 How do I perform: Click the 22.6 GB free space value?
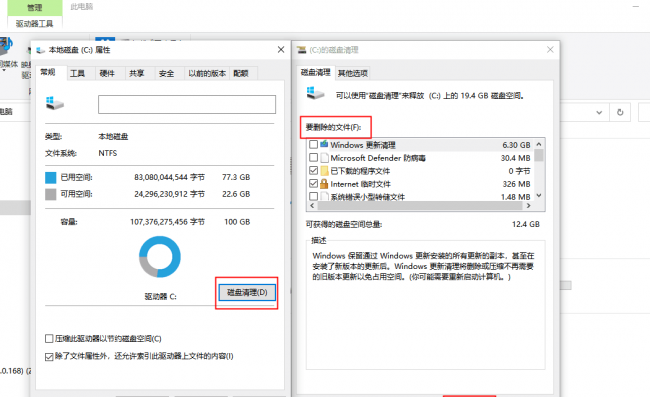236,194
